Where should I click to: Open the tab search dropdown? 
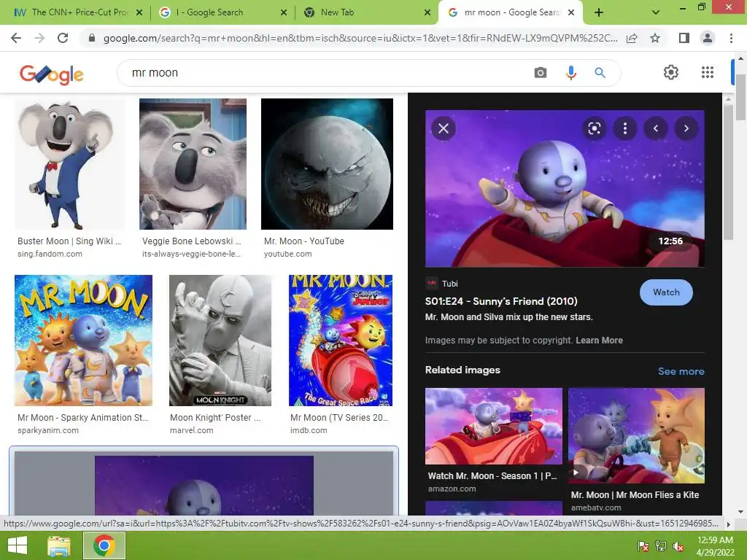(656, 12)
